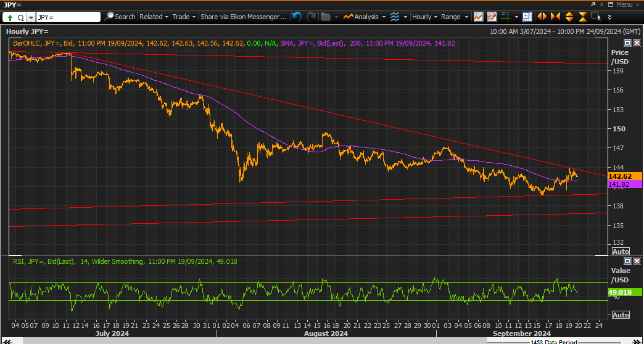Click the orange 142.62 price label
644x344 pixels.
pyautogui.click(x=624, y=176)
